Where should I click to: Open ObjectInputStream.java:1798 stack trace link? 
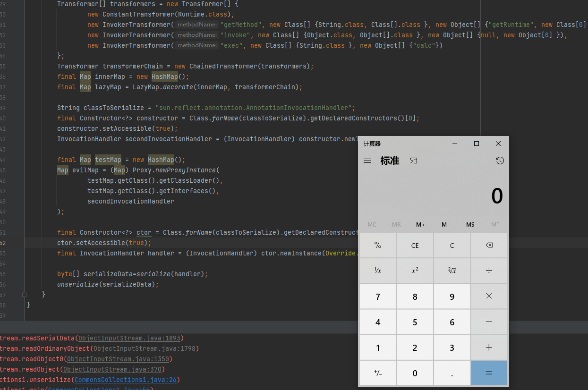144,348
